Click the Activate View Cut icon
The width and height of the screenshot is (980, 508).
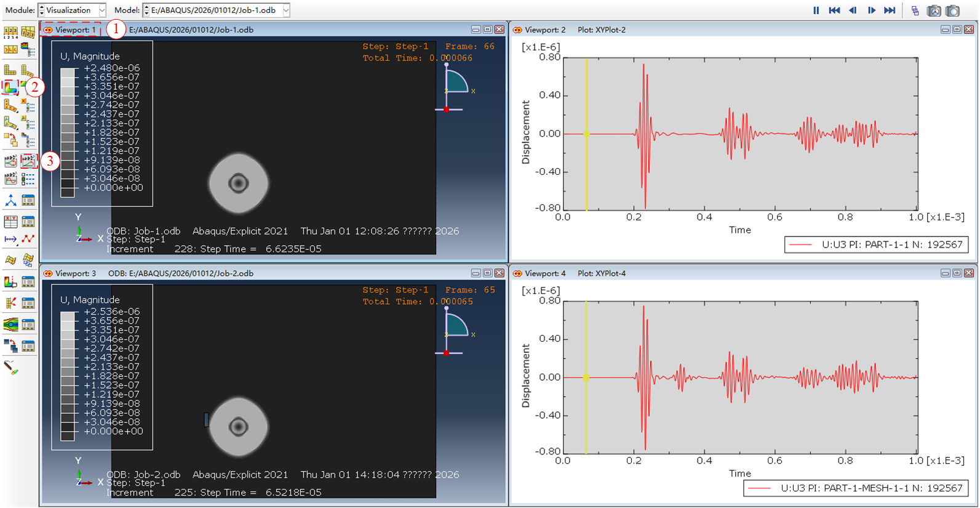[10, 281]
